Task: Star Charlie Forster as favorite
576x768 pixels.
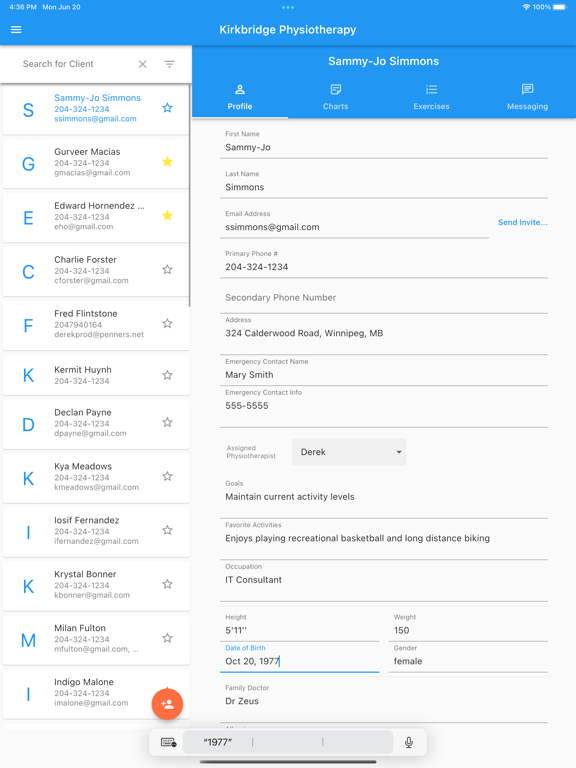Action: [x=168, y=269]
